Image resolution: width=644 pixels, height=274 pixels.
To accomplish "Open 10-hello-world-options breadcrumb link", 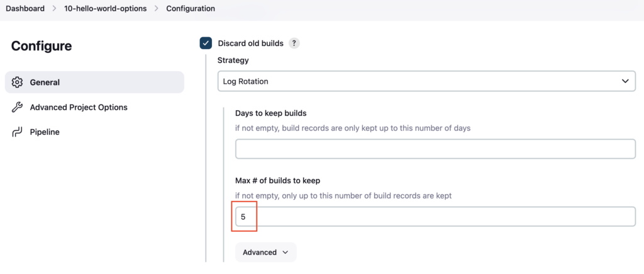I will pos(105,9).
